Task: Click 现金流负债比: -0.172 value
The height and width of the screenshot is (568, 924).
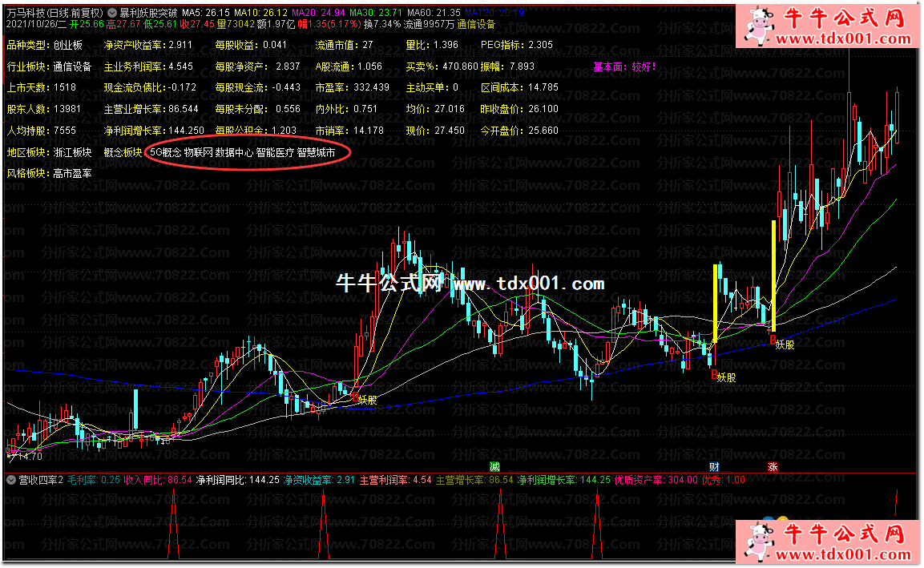Action: [151, 87]
